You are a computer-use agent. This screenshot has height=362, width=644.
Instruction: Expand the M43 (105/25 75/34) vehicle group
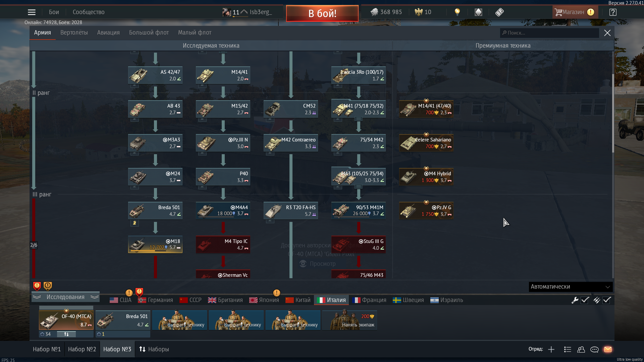click(x=359, y=186)
